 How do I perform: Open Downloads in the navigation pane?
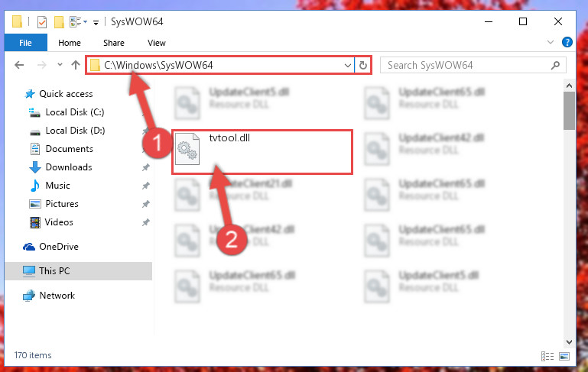pyautogui.click(x=69, y=167)
